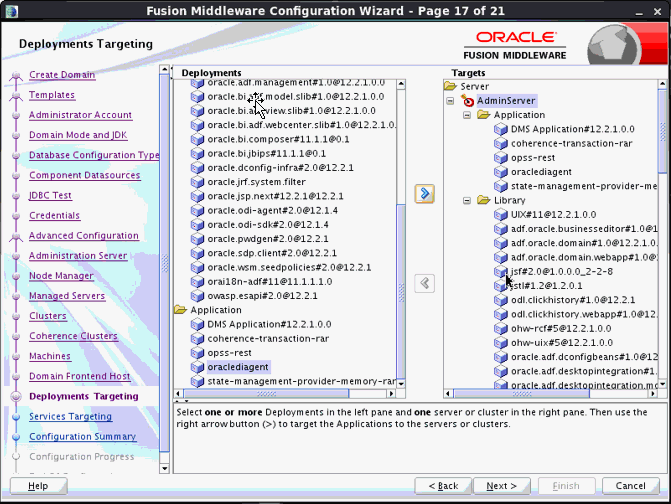Collapse the Application node under AdminServer
The height and width of the screenshot is (504, 671).
tap(467, 115)
